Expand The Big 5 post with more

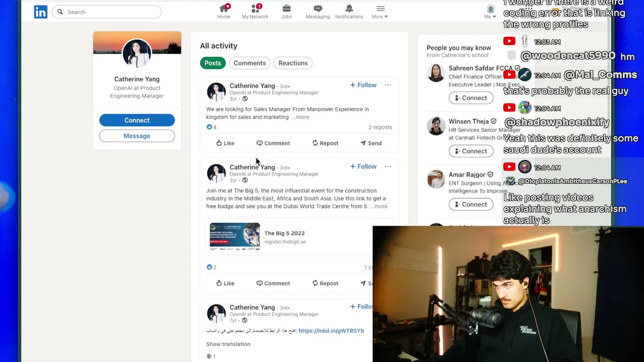point(379,207)
